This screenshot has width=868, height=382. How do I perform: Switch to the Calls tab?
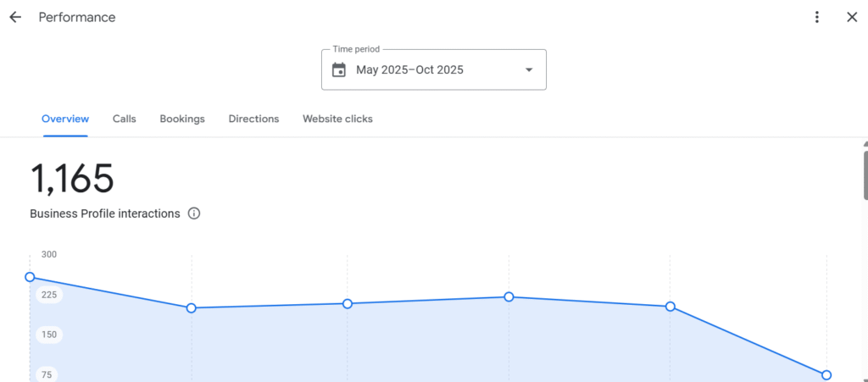click(x=124, y=119)
